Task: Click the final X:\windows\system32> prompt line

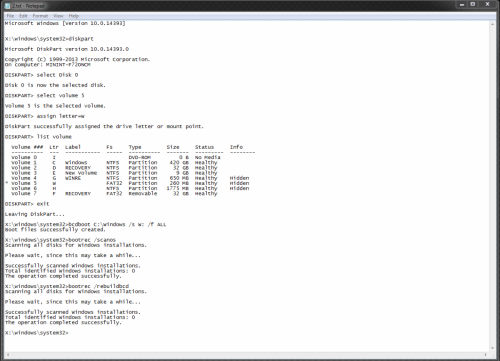Action: [x=36, y=333]
